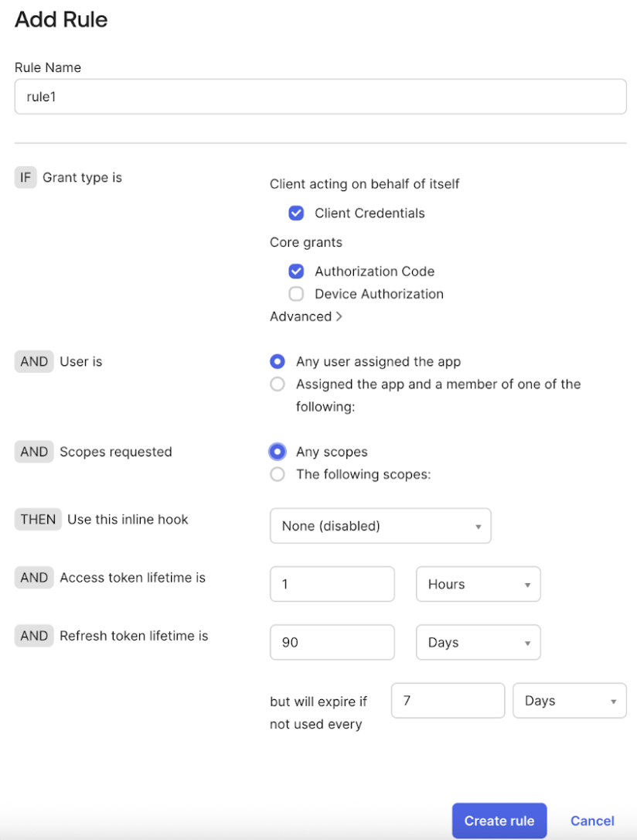Image resolution: width=637 pixels, height=840 pixels.
Task: Click the access token lifetime value field
Action: [332, 584]
